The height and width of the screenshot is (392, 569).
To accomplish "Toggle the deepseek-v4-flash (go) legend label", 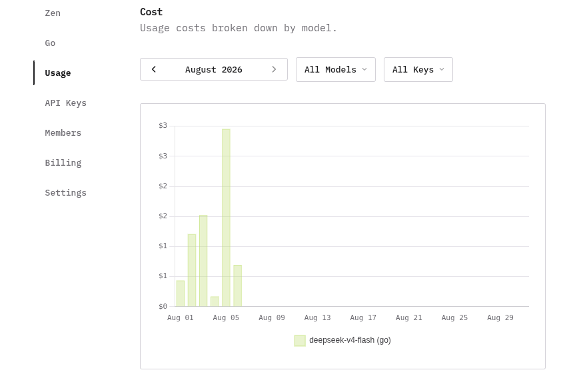I will [350, 340].
